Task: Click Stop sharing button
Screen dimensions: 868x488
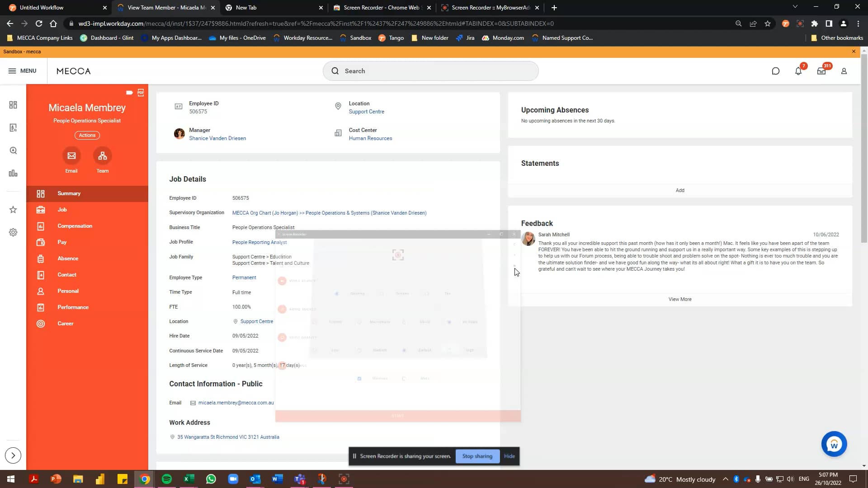Action: [477, 456]
